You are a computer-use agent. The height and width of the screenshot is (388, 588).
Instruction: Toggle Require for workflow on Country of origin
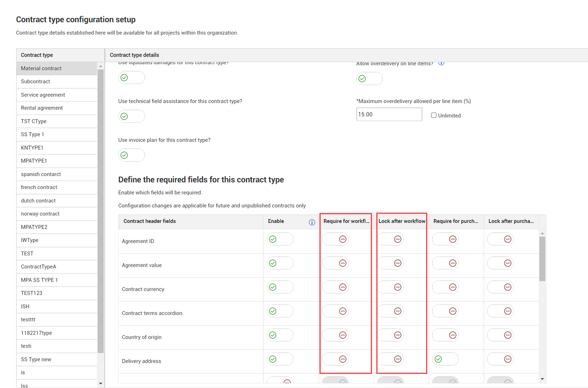(336, 335)
